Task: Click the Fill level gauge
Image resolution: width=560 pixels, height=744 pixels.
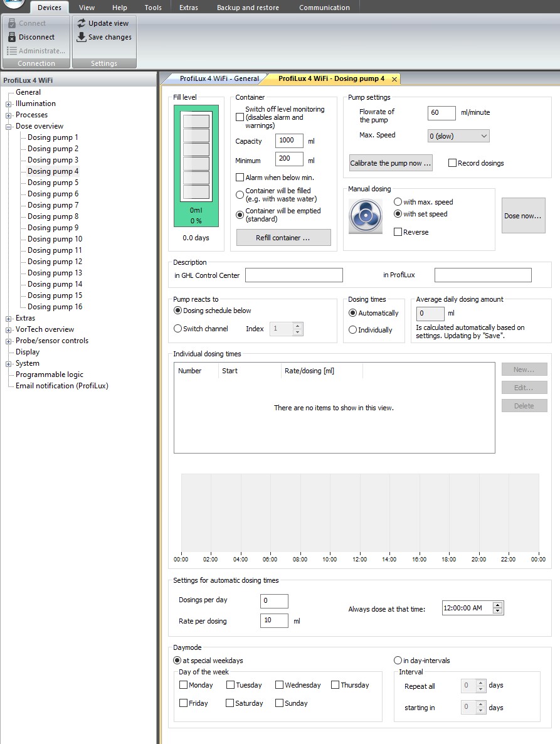Action: click(x=196, y=166)
